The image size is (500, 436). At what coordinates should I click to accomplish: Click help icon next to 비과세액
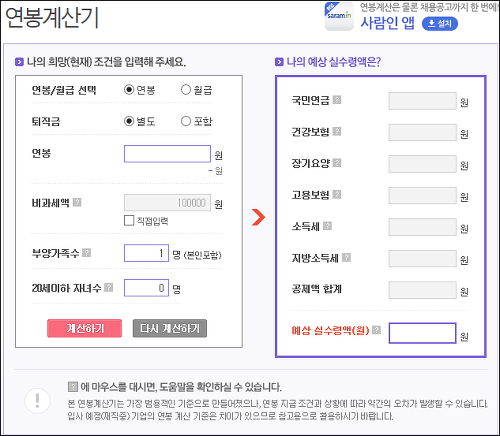coord(77,202)
